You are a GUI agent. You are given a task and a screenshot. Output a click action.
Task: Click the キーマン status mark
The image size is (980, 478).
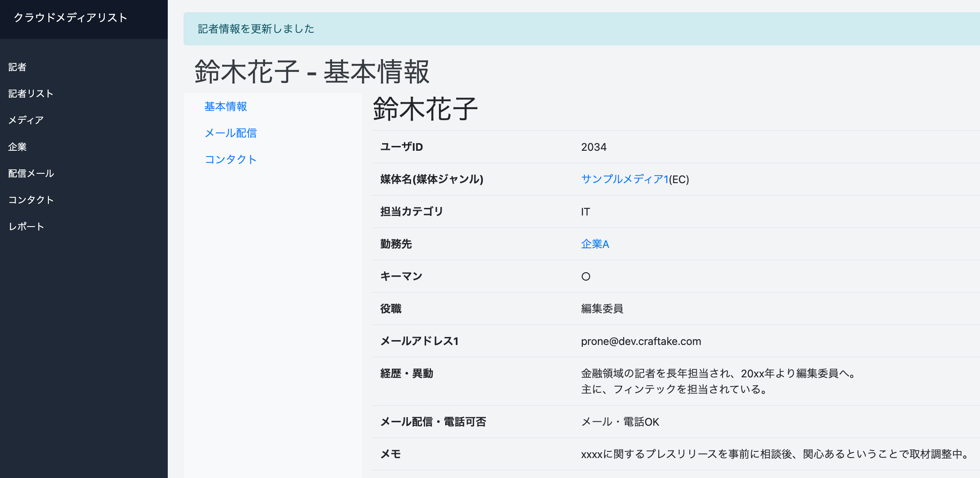point(585,276)
